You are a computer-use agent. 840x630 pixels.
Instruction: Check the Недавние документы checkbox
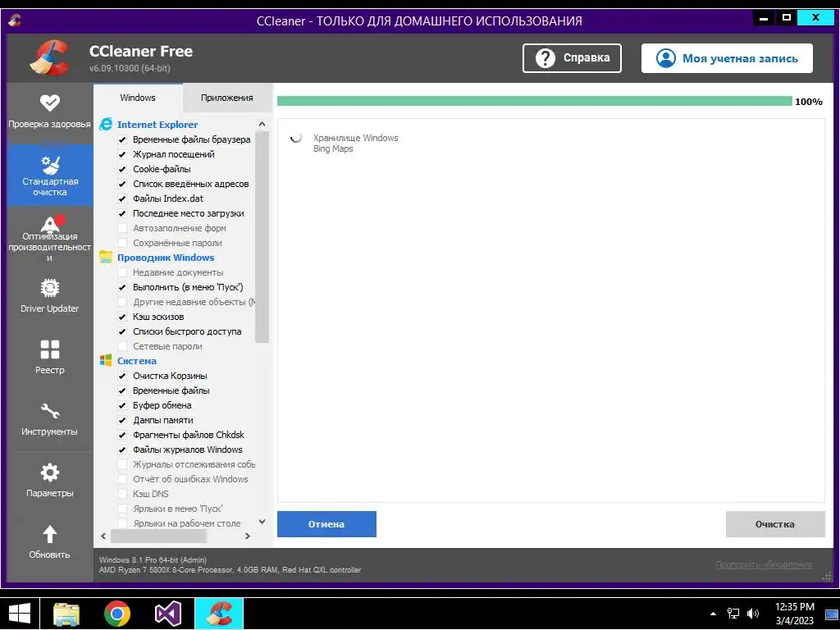point(122,272)
